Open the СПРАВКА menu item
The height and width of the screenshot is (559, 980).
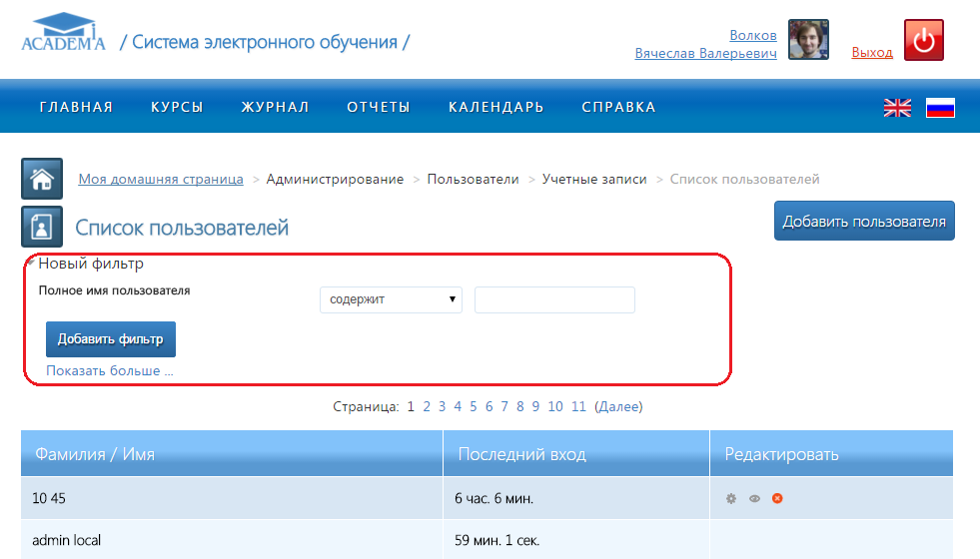point(618,107)
